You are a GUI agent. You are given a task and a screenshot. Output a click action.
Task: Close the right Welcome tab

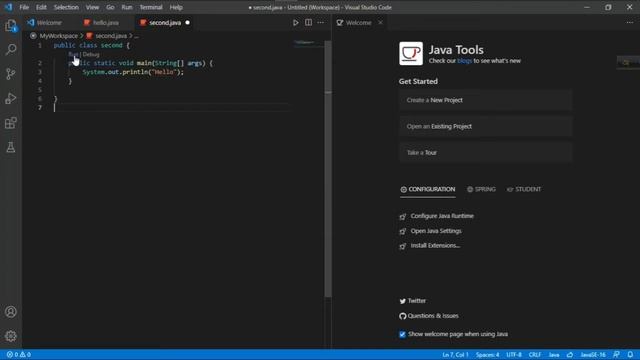click(x=380, y=23)
